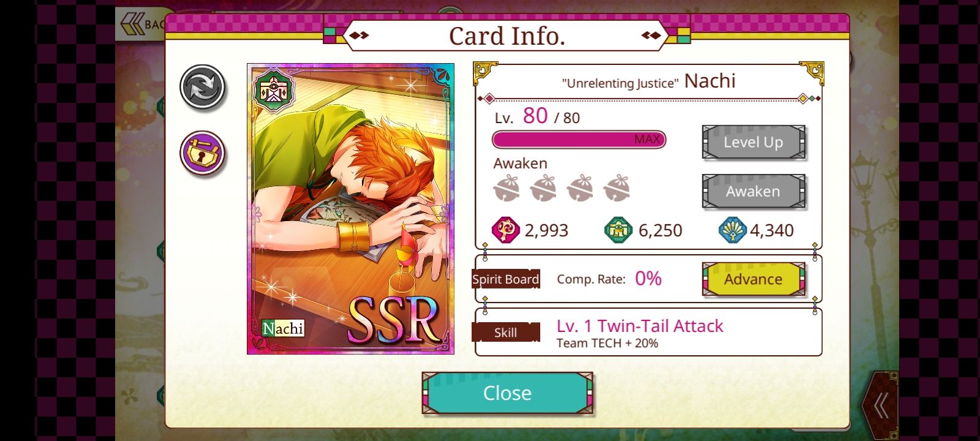
Task: Expand the side panel double chevron
Action: [880, 405]
